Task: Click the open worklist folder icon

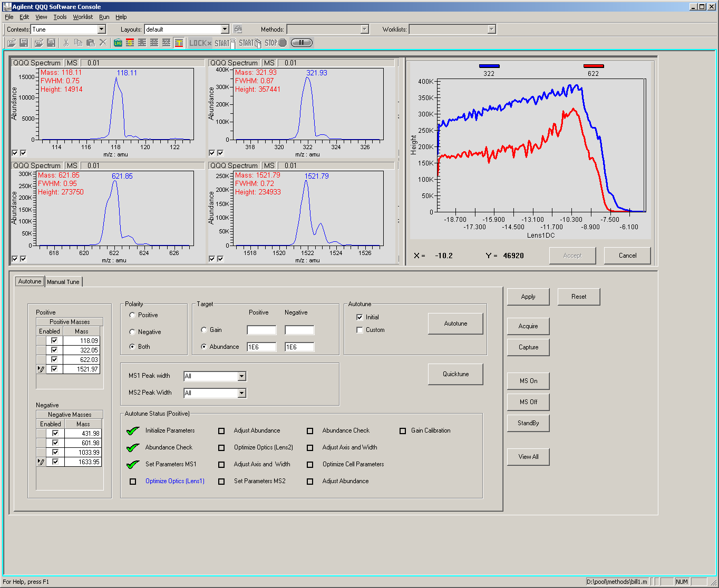Action: coord(39,43)
